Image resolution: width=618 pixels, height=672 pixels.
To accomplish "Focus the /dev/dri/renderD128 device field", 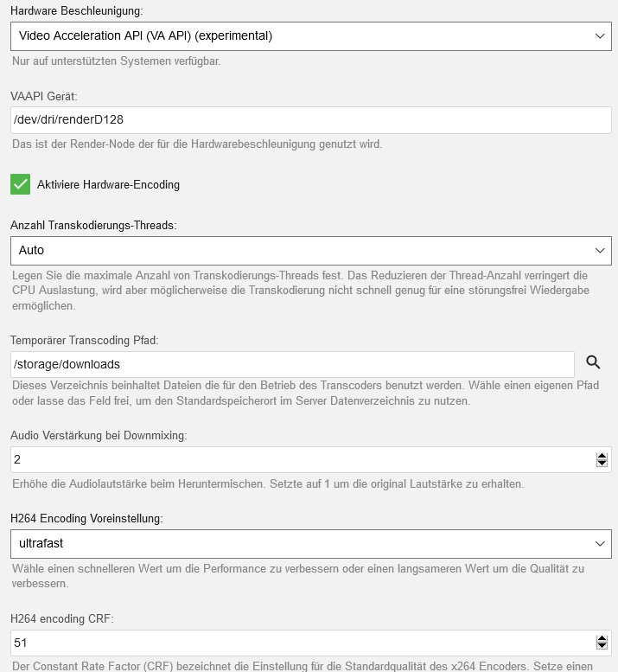I will coord(311,120).
